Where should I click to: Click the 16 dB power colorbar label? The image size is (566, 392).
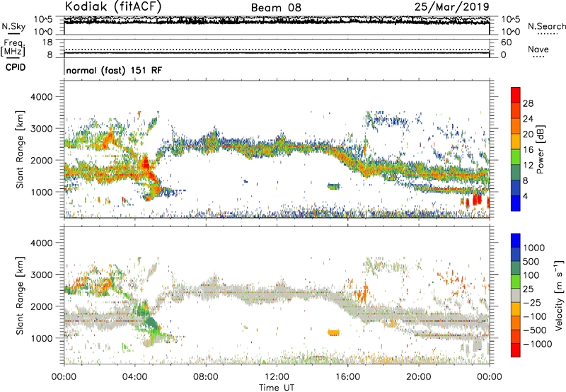[x=528, y=149]
